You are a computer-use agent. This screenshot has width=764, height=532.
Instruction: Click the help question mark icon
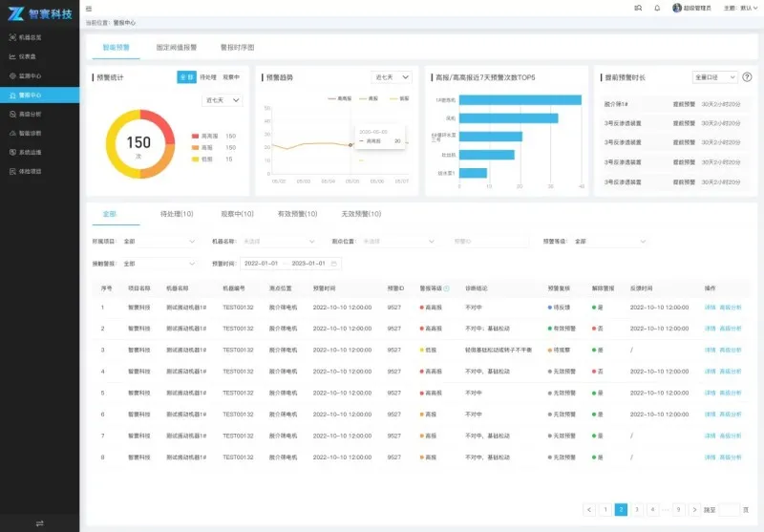pos(747,76)
